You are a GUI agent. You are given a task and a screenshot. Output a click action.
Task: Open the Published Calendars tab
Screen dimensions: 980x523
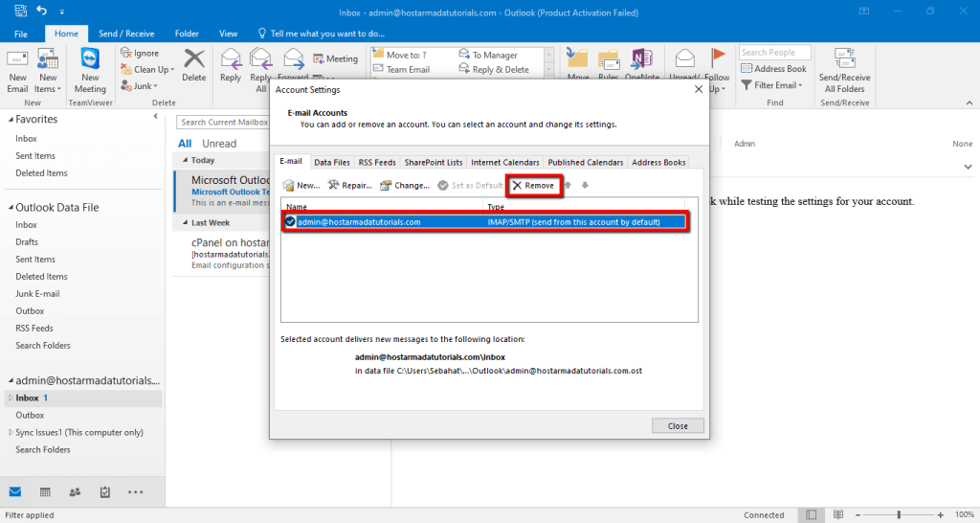click(586, 162)
